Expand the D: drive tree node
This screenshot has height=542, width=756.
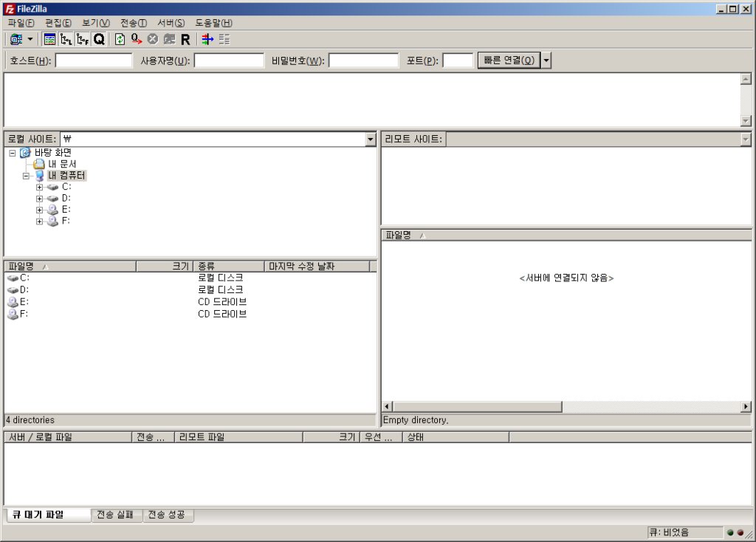[x=40, y=199]
